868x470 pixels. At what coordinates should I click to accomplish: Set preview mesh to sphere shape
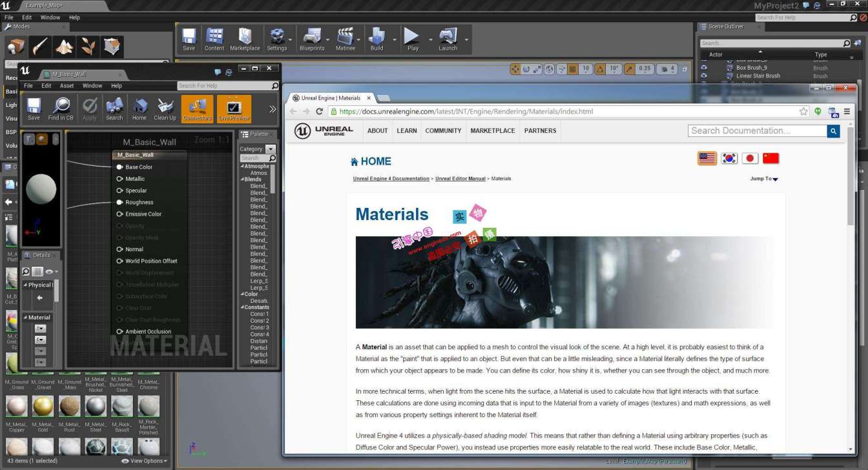tap(42, 139)
